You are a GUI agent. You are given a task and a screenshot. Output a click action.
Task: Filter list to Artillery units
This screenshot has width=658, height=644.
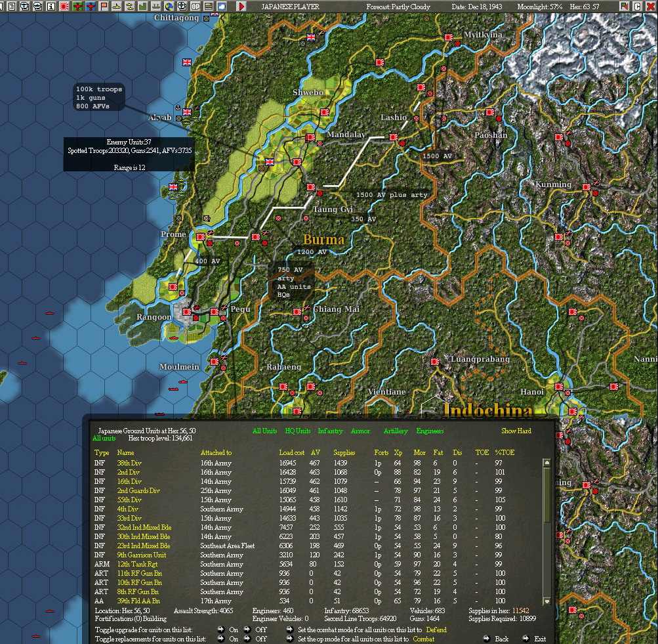coord(396,431)
